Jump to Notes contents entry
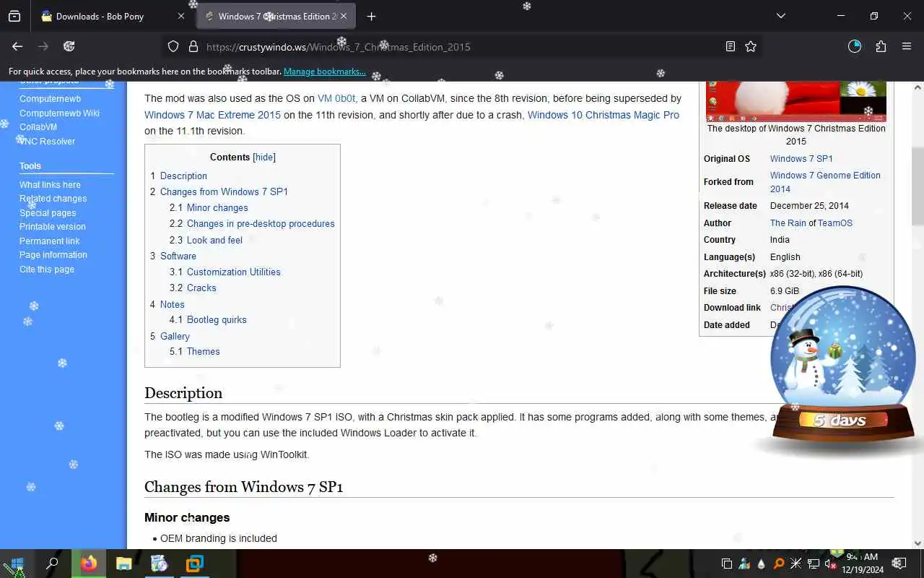Image resolution: width=924 pixels, height=578 pixels. coord(173,304)
